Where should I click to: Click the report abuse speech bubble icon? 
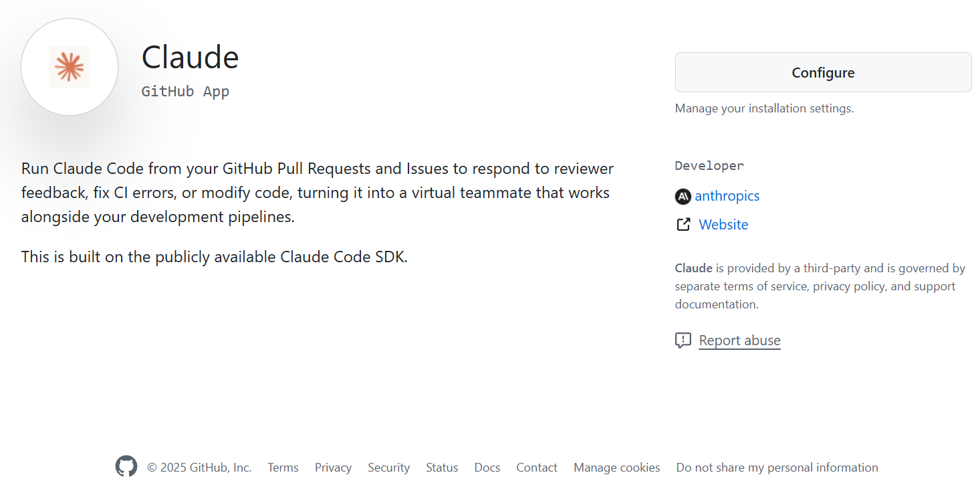click(x=683, y=340)
